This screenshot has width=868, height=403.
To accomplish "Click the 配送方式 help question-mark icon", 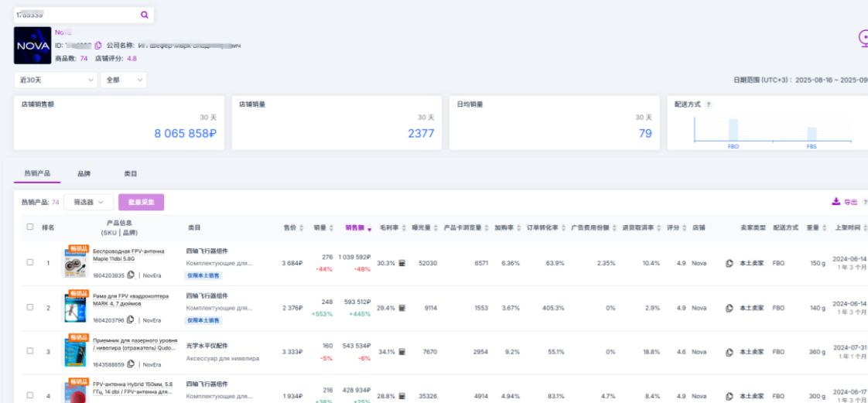I will click(x=709, y=104).
